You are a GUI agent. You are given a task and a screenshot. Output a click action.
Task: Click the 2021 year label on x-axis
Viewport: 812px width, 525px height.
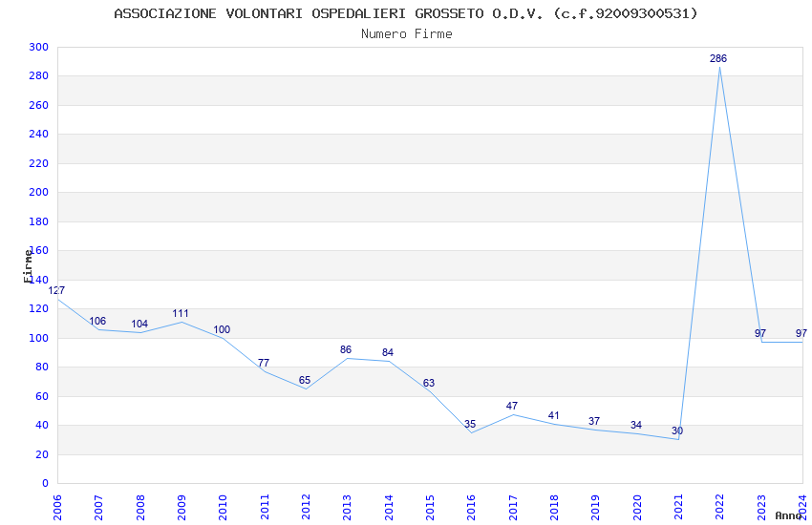point(678,507)
